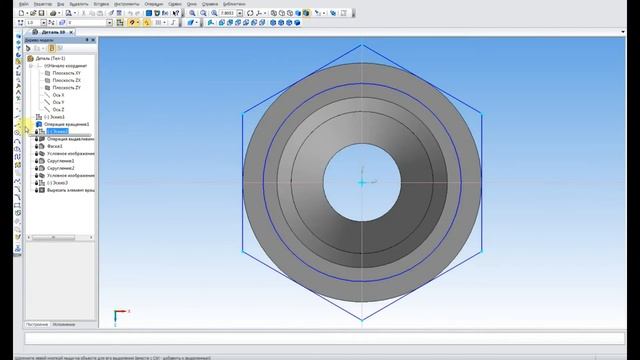This screenshot has height=360, width=640.
Task: Click the Wireframe display mode icon
Action: pos(274,13)
